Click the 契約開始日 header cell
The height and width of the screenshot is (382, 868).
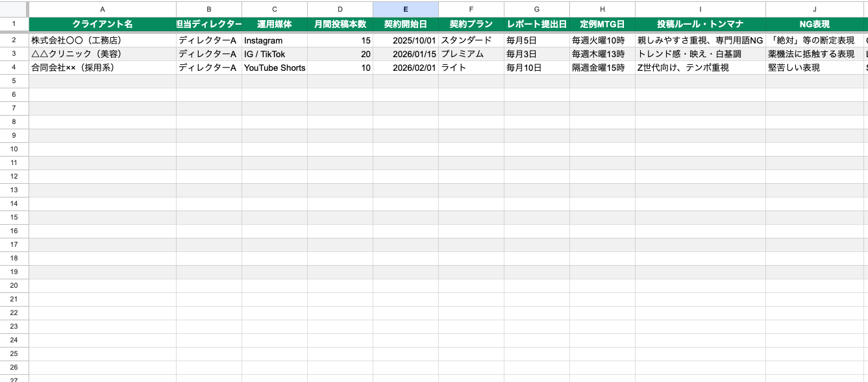point(406,24)
